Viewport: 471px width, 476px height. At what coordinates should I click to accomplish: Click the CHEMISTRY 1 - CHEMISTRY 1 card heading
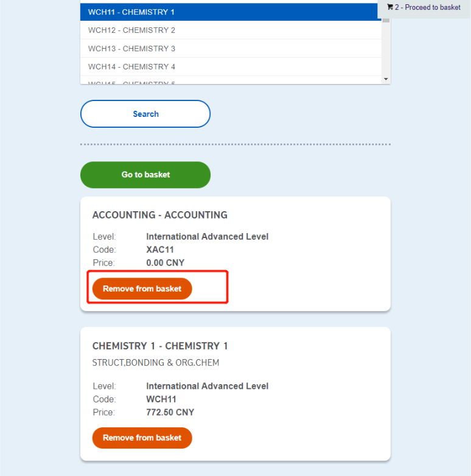pos(160,346)
